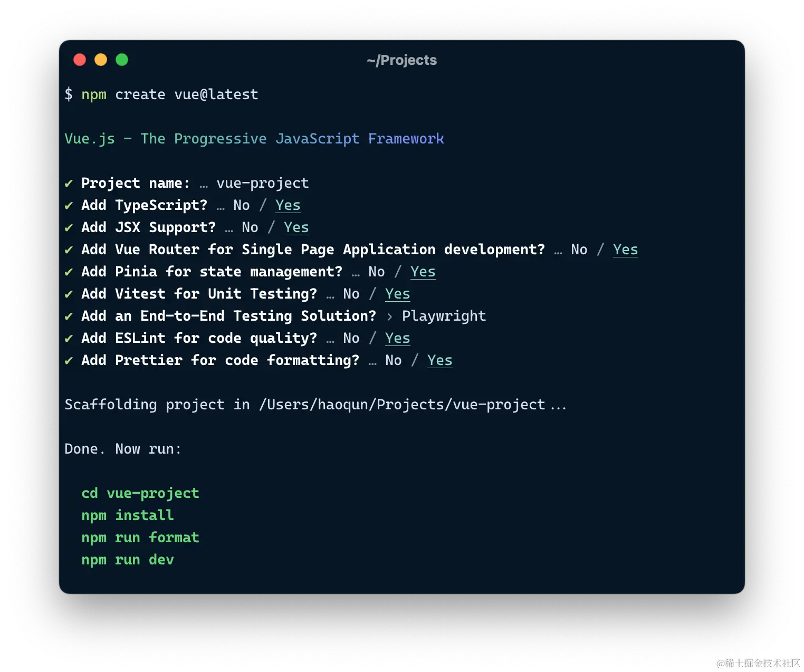The image size is (804, 672).
Task: Select No for Add Vue Router
Action: click(579, 249)
